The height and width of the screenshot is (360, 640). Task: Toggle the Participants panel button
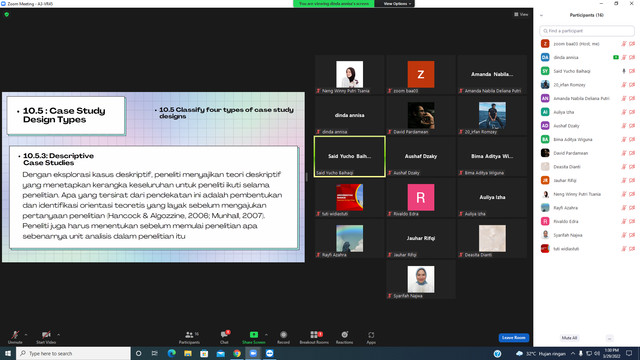(x=189, y=337)
